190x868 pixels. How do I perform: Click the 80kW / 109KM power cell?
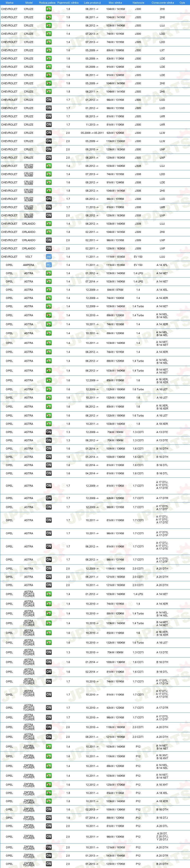(115, 50)
